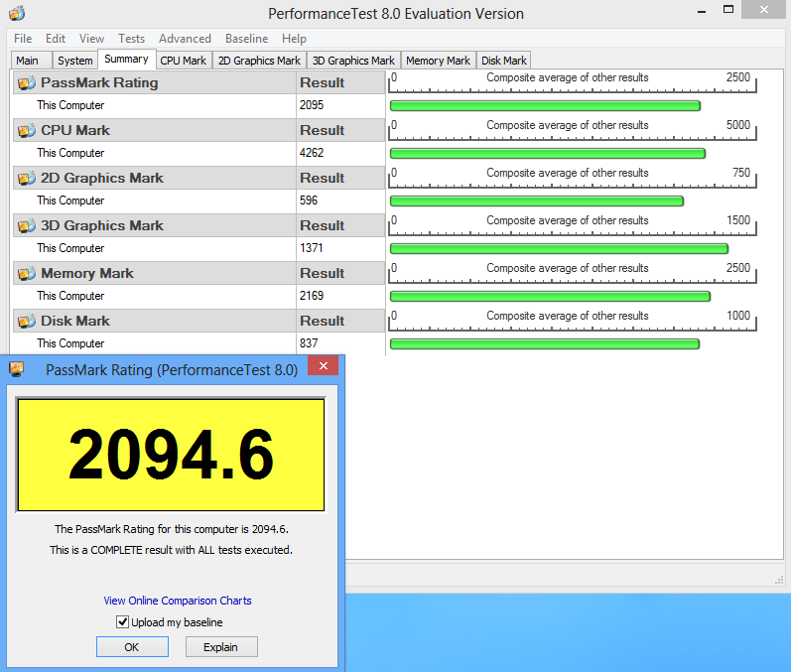This screenshot has height=672, width=791.
Task: Show the Disk Mark tab
Action: (504, 61)
